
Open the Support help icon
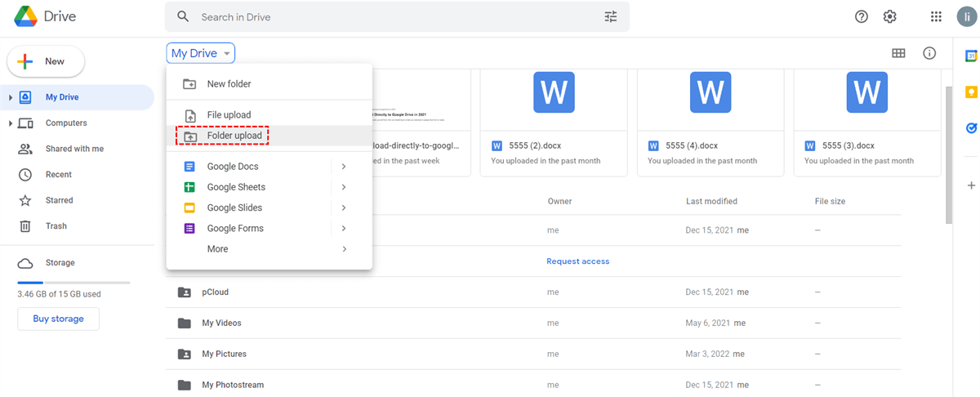(x=861, y=17)
